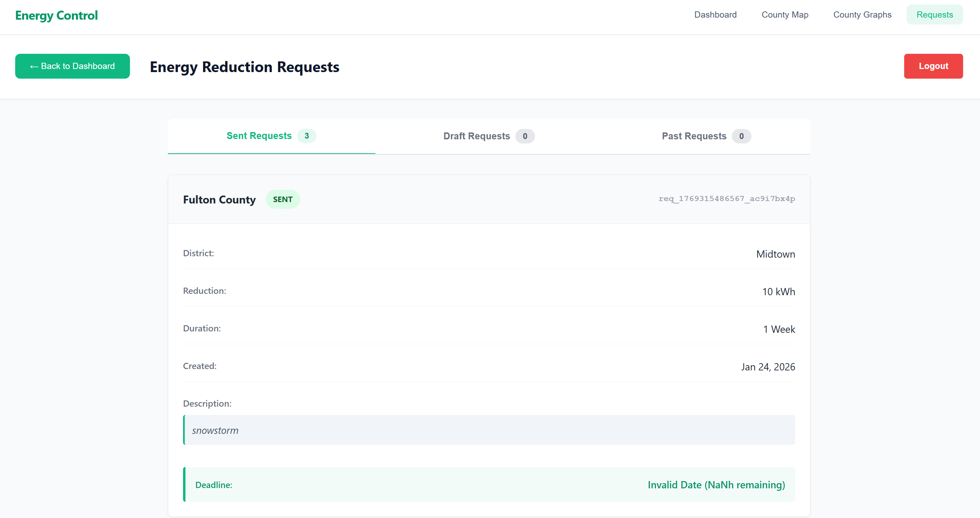Click the Past Requests count badge
Screen dimensions: 980x518
tap(741, 136)
